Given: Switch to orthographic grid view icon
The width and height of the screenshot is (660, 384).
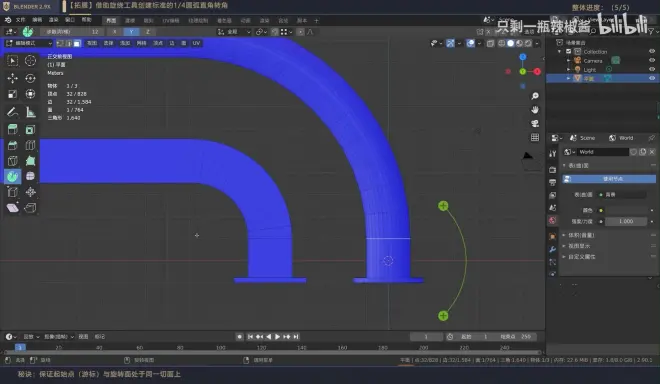Looking at the screenshot, I should (535, 137).
